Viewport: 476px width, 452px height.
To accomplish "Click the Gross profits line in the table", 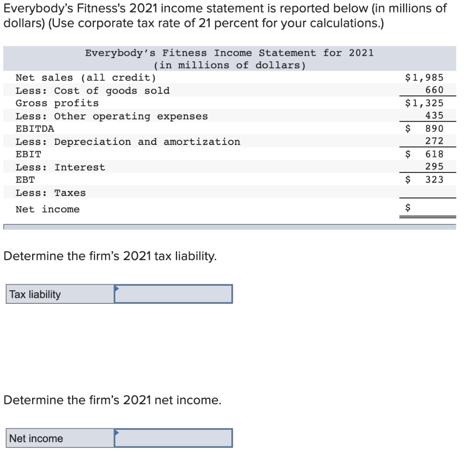I will click(x=56, y=103).
